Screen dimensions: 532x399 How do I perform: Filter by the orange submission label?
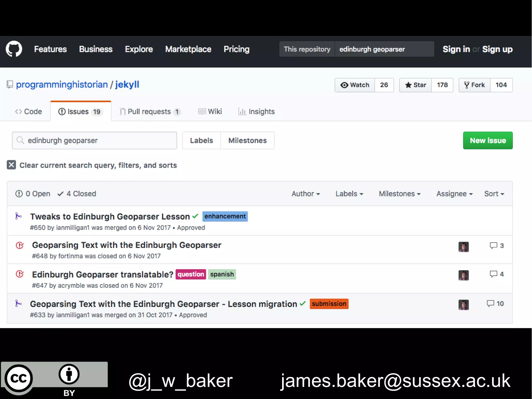click(329, 304)
